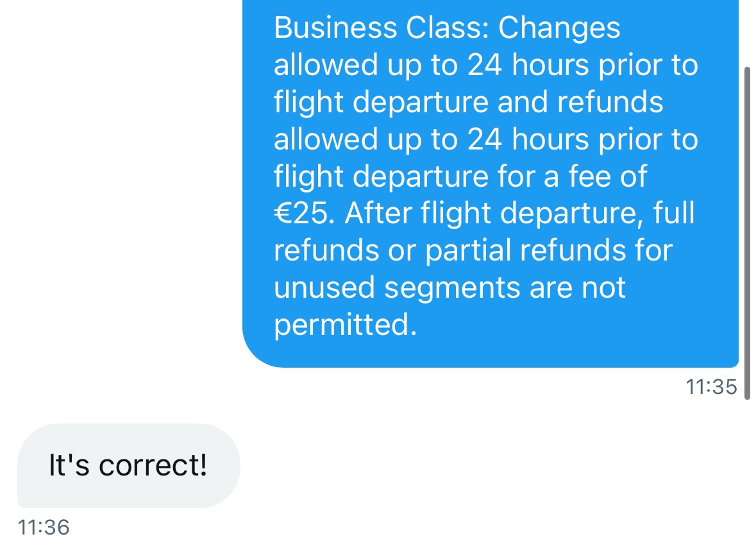Click the word "correct!" in grey bubble
This screenshot has height=548, width=756.
(x=153, y=465)
